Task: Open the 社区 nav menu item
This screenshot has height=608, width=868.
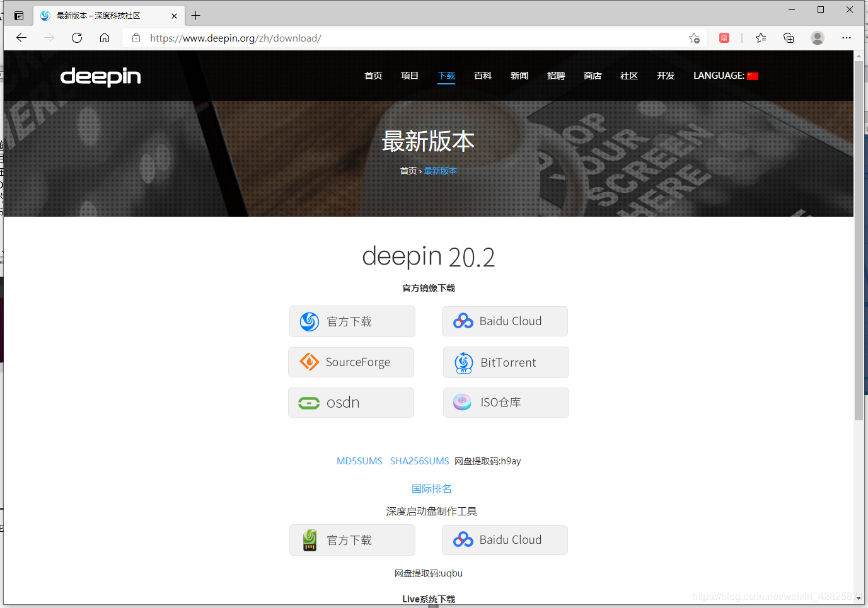Action: (x=629, y=76)
